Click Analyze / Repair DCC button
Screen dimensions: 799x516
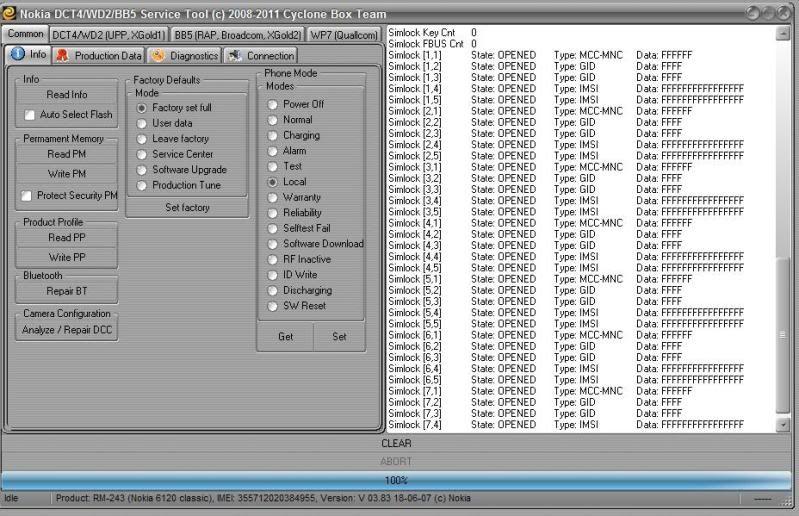pyautogui.click(x=67, y=331)
